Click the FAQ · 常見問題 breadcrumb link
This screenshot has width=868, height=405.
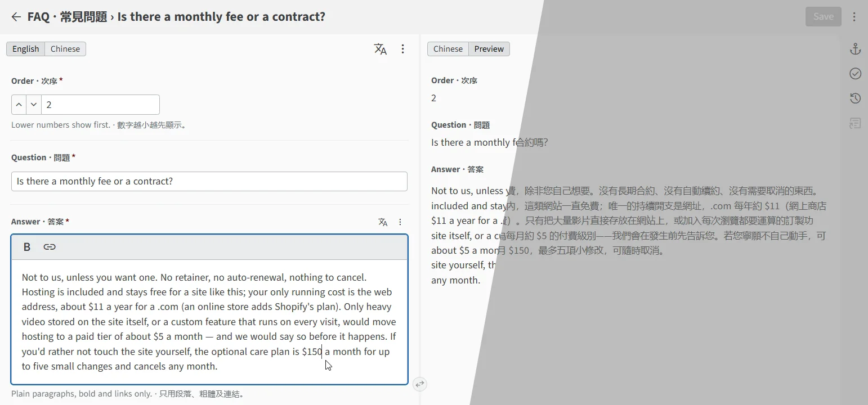click(67, 17)
